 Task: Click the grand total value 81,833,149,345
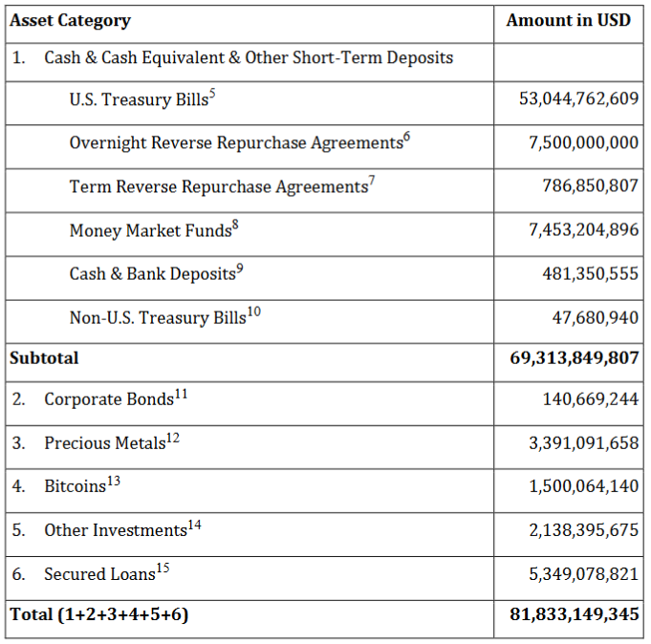coord(574,614)
